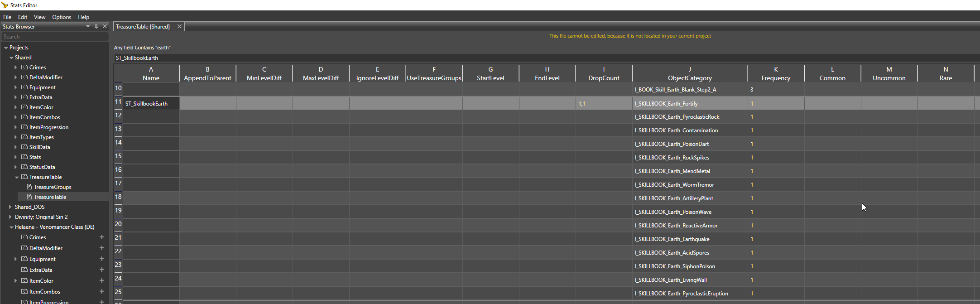Select the ItemTypes folder icon
This screenshot has width=980, height=304.
[x=24, y=137]
